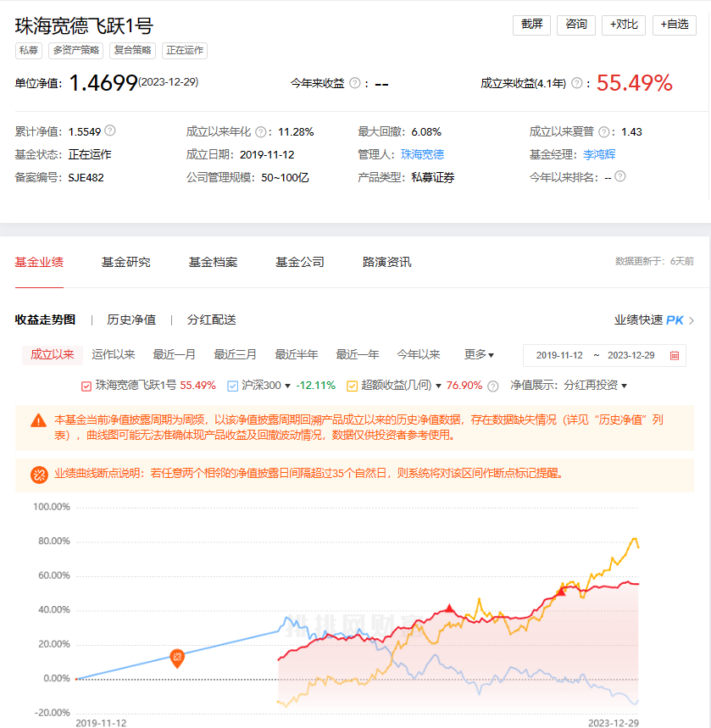This screenshot has height=728, width=711.
Task: Select 最近半年 period filter
Action: point(297,355)
